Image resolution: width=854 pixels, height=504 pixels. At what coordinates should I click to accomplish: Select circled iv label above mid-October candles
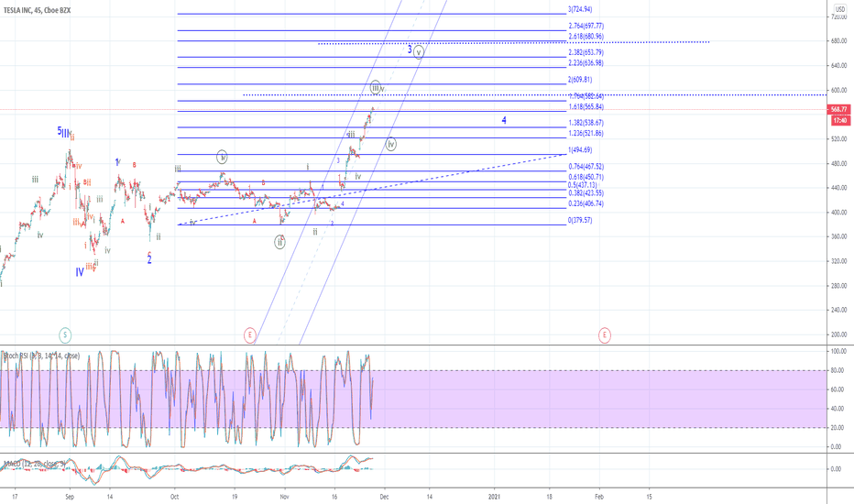(x=222, y=158)
